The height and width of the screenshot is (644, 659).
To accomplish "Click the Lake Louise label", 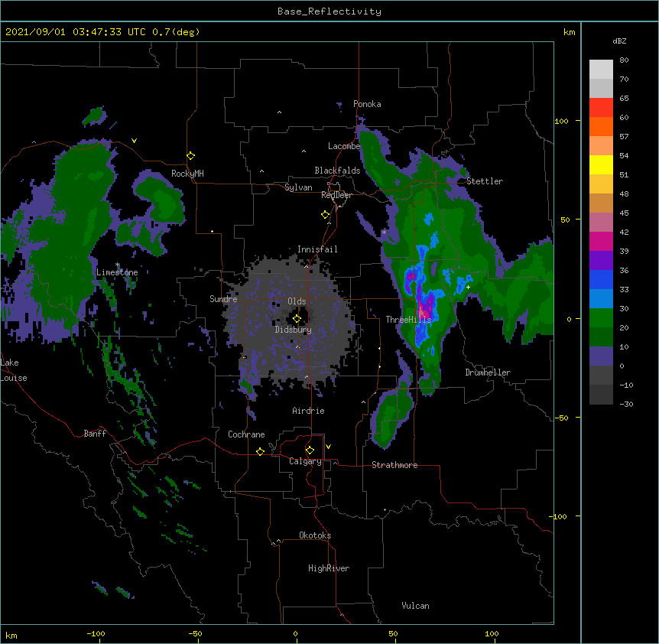I will tap(14, 370).
